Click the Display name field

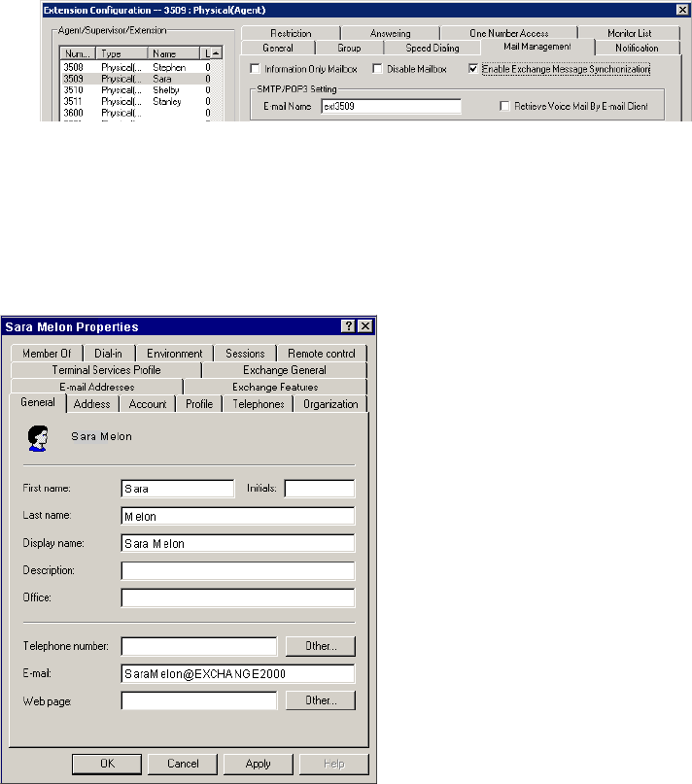238,543
